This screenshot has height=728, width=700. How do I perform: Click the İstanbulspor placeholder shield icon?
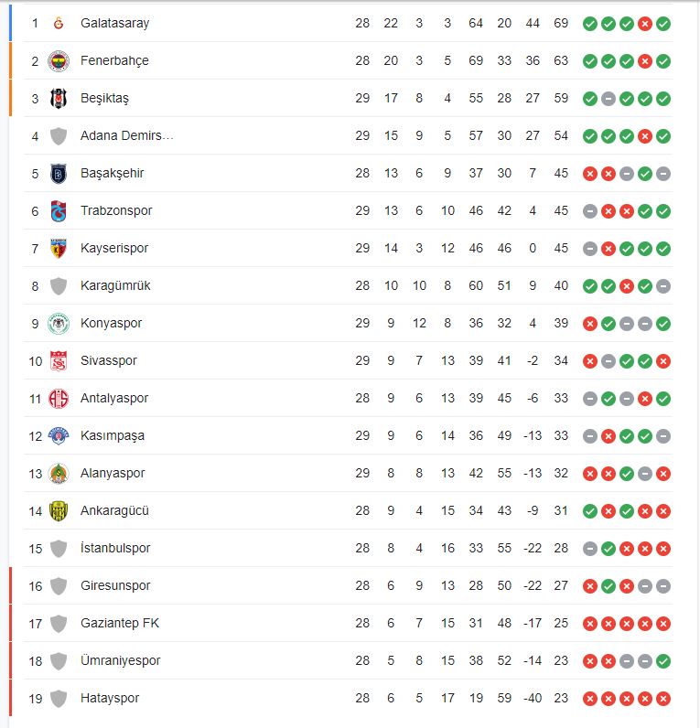59,548
